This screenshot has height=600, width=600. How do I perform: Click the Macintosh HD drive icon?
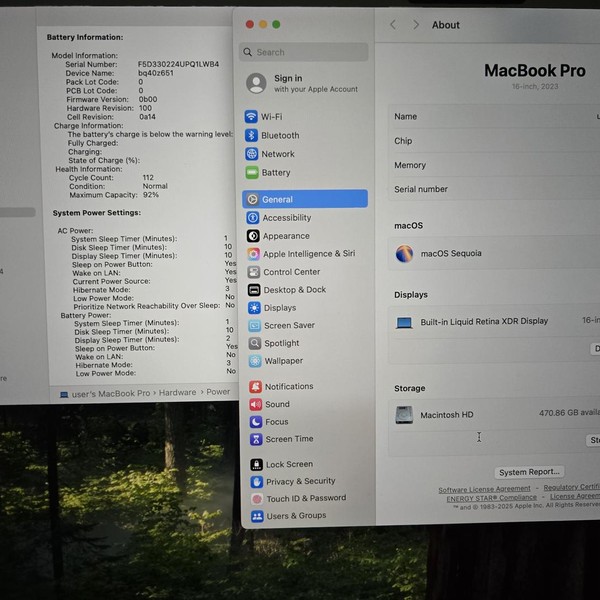pos(404,415)
